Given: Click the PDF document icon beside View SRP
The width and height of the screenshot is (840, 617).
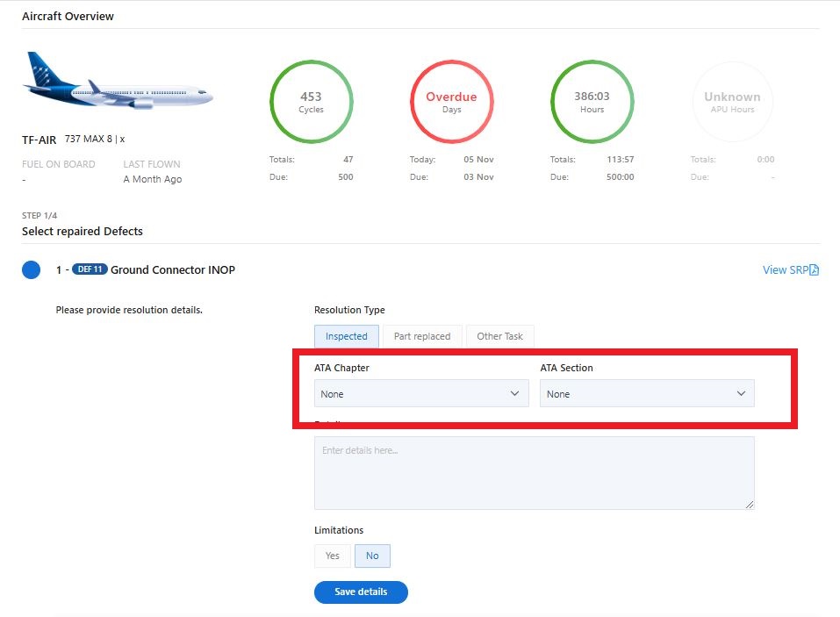Looking at the screenshot, I should point(814,270).
